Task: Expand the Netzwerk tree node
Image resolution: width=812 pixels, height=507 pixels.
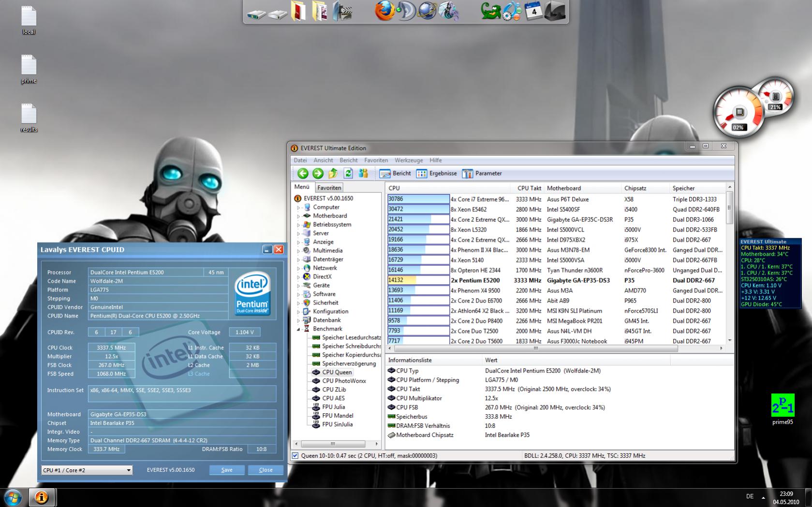Action: [x=298, y=268]
